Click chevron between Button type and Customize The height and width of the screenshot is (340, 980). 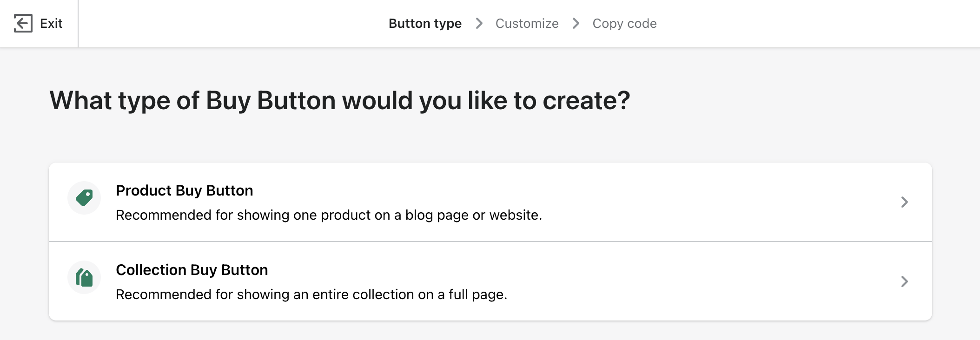click(x=479, y=23)
